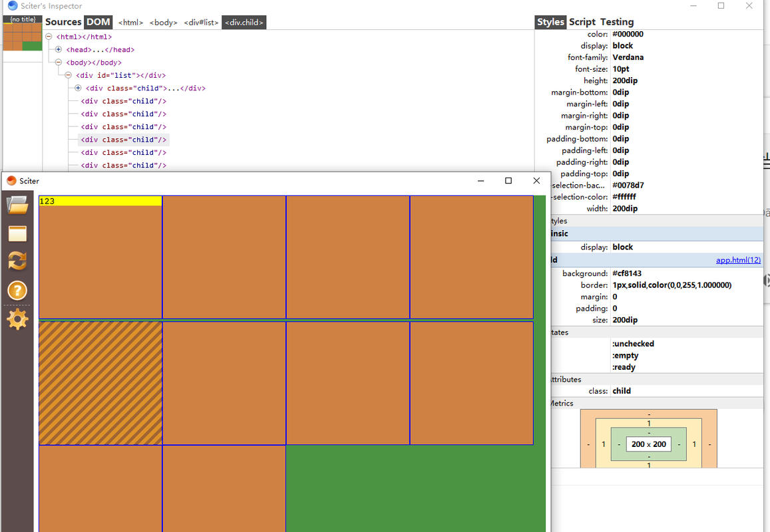Click the background value #cf8143
Screen dimensions: 770x532
coord(627,273)
